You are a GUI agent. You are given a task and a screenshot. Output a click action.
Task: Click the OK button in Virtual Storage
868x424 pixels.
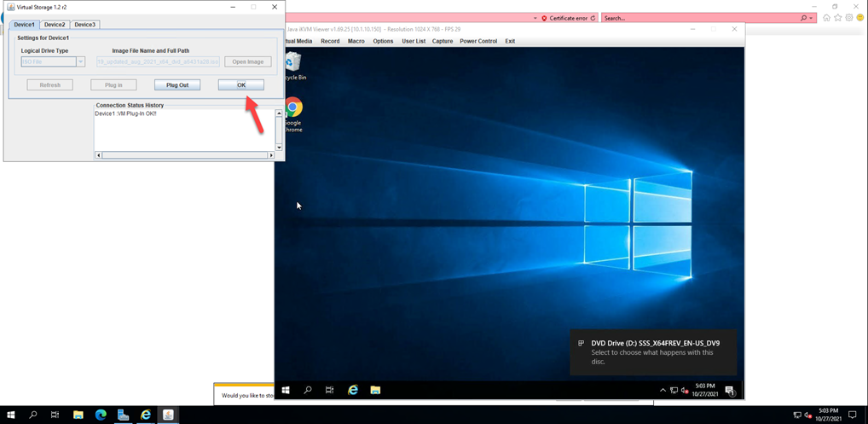[240, 85]
